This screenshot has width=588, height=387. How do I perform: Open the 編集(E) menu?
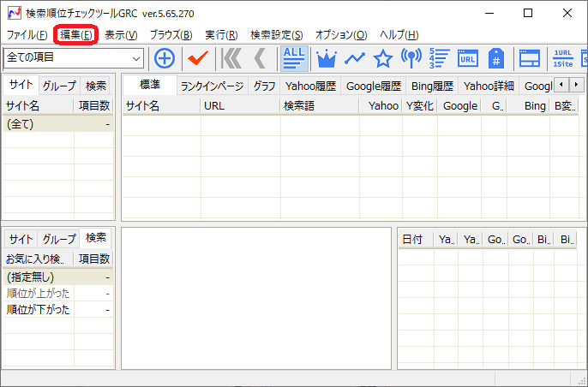tap(75, 35)
